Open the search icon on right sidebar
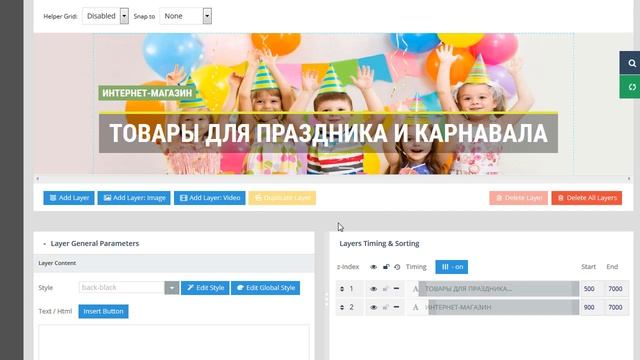Viewport: 640px width, 360px height. pos(631,63)
